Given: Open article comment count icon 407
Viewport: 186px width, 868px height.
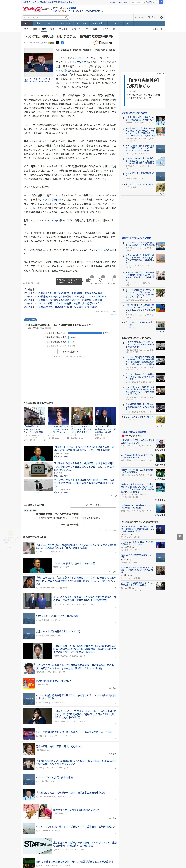Looking at the screenshot, I should point(44,43).
